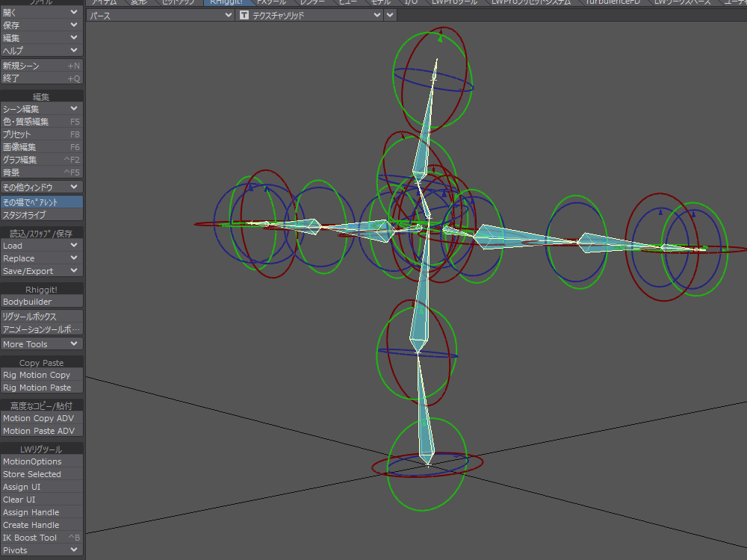
Task: Click the texture solid 'T' shading icon
Action: tap(244, 16)
